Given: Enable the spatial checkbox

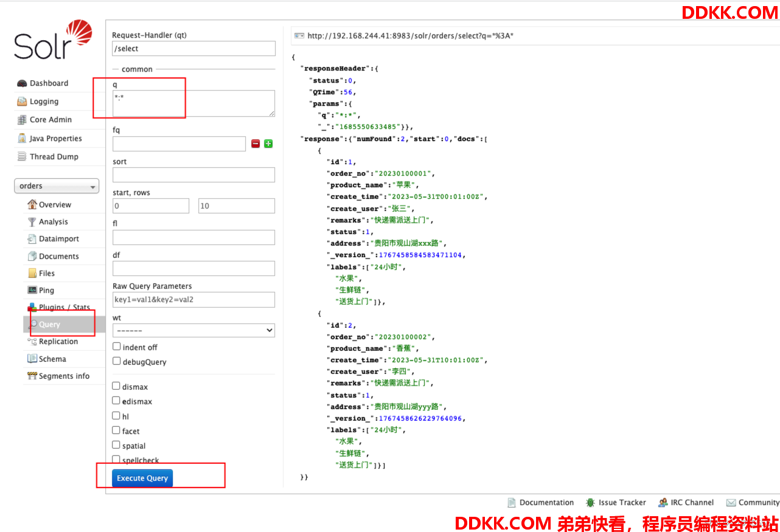Looking at the screenshot, I should click(x=116, y=445).
